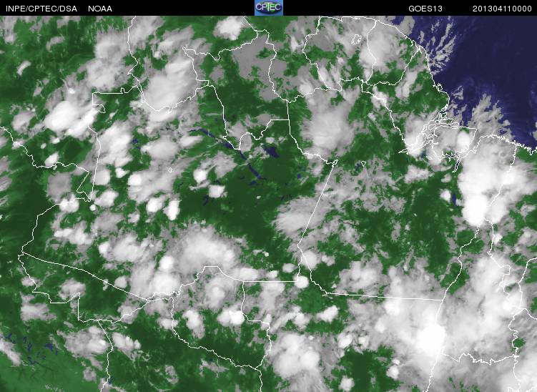Click the INPE/CPTEC/DSA header text
This screenshot has width=537, height=392.
(x=41, y=9)
